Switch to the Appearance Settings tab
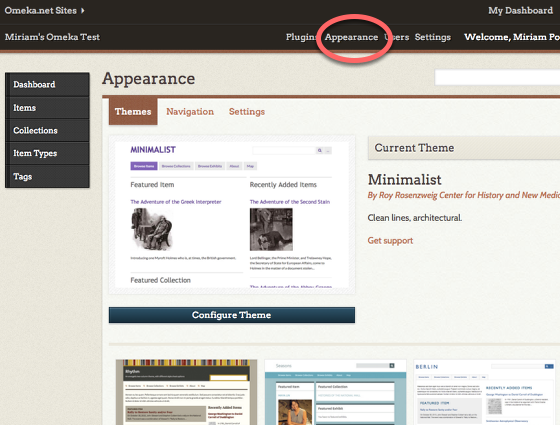Viewport: 560px width, 425px height. [247, 111]
